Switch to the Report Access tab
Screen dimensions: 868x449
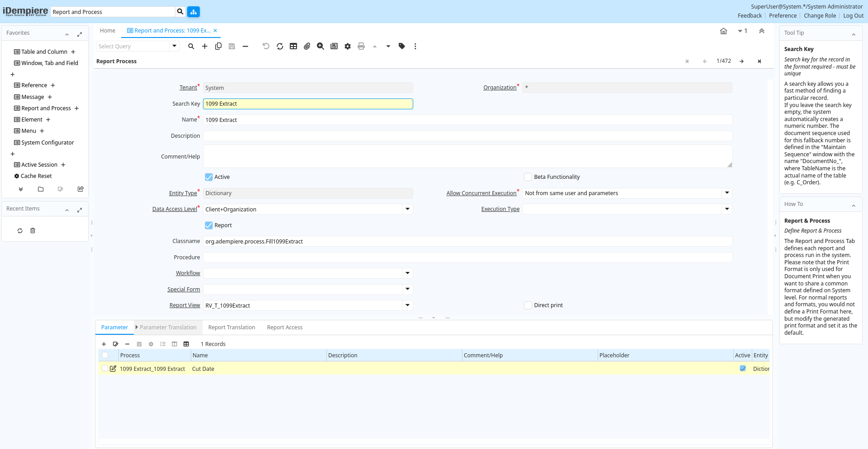[x=284, y=327]
